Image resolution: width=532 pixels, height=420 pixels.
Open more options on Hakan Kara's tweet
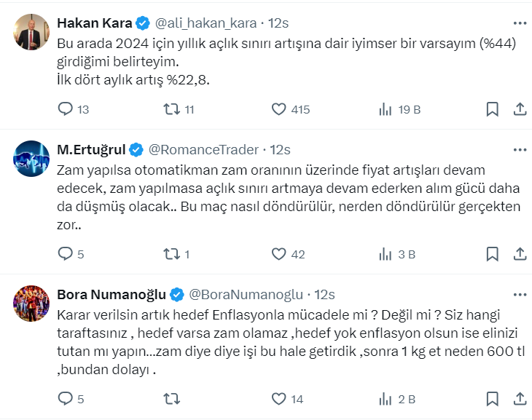point(520,23)
